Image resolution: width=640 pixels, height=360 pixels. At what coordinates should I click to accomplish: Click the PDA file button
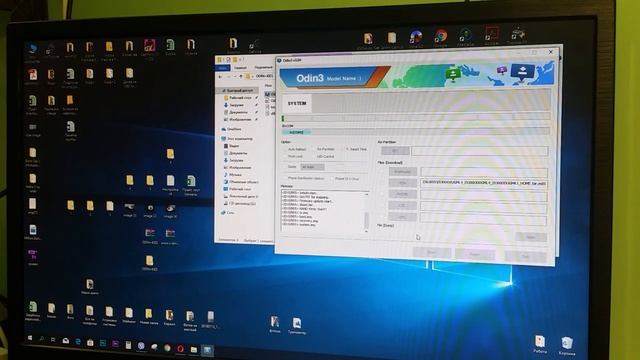click(x=402, y=183)
